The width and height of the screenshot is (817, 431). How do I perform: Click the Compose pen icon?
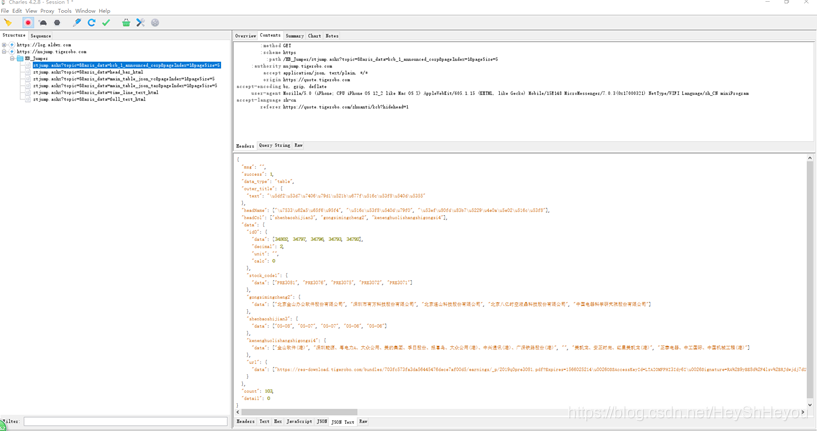77,22
